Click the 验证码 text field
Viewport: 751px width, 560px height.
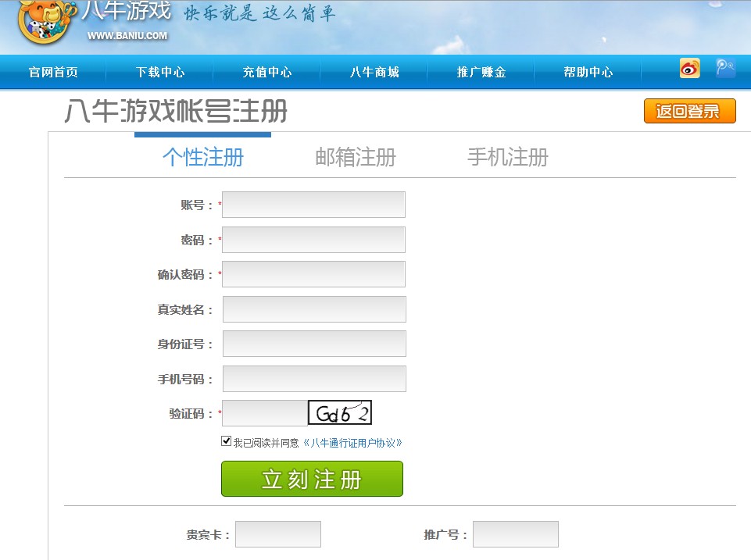point(265,413)
